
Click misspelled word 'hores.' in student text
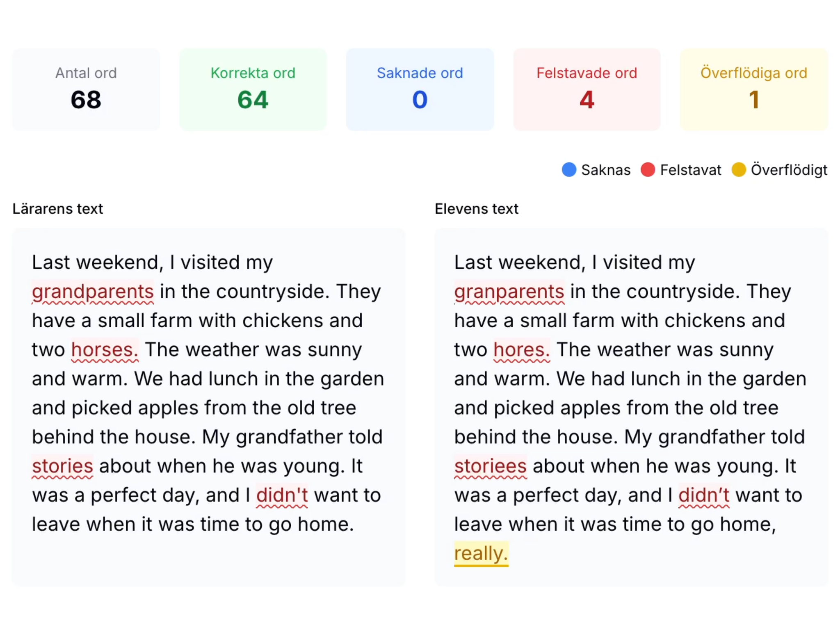tap(521, 350)
